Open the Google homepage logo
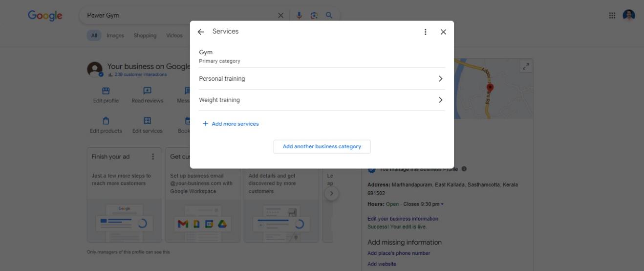The image size is (644, 271). point(45,16)
